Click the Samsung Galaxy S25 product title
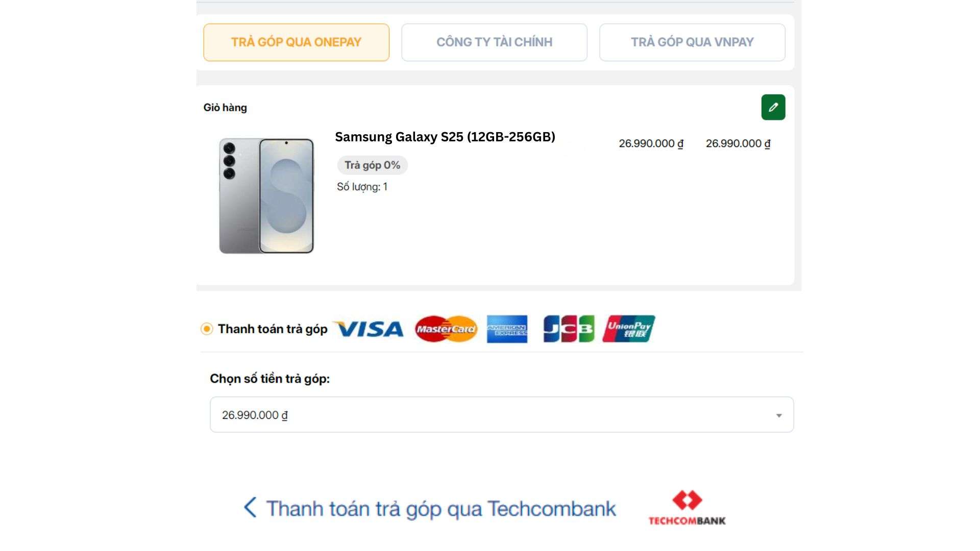 point(445,137)
